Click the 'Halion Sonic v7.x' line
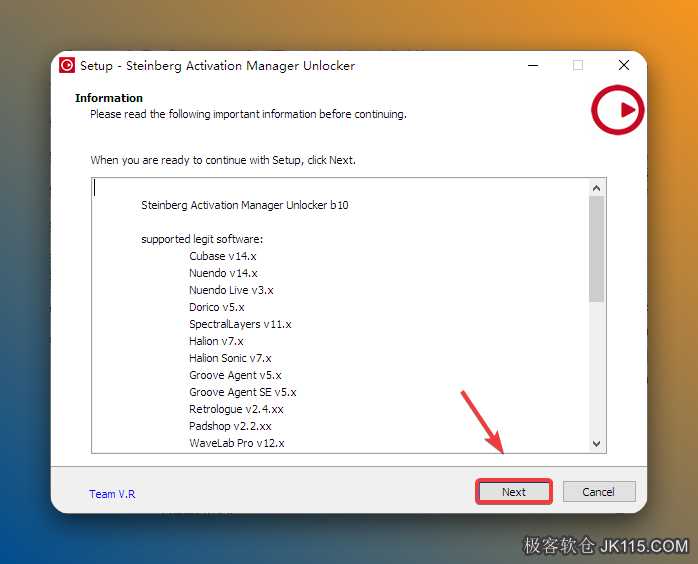The width and height of the screenshot is (698, 564). [230, 358]
